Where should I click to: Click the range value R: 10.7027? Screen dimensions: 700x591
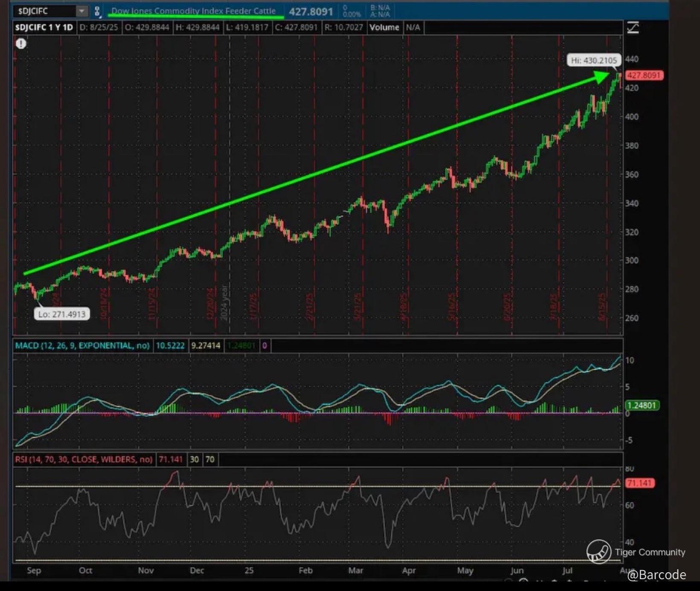(344, 28)
